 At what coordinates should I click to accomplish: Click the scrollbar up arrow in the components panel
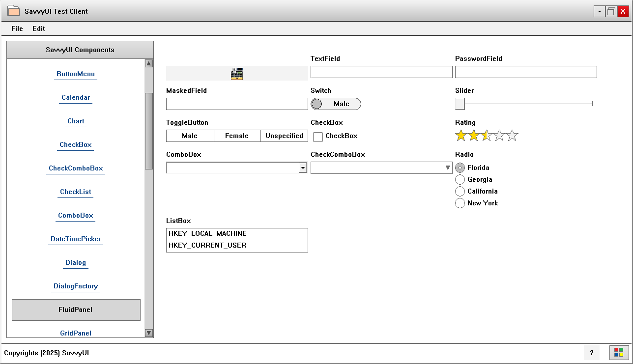148,63
